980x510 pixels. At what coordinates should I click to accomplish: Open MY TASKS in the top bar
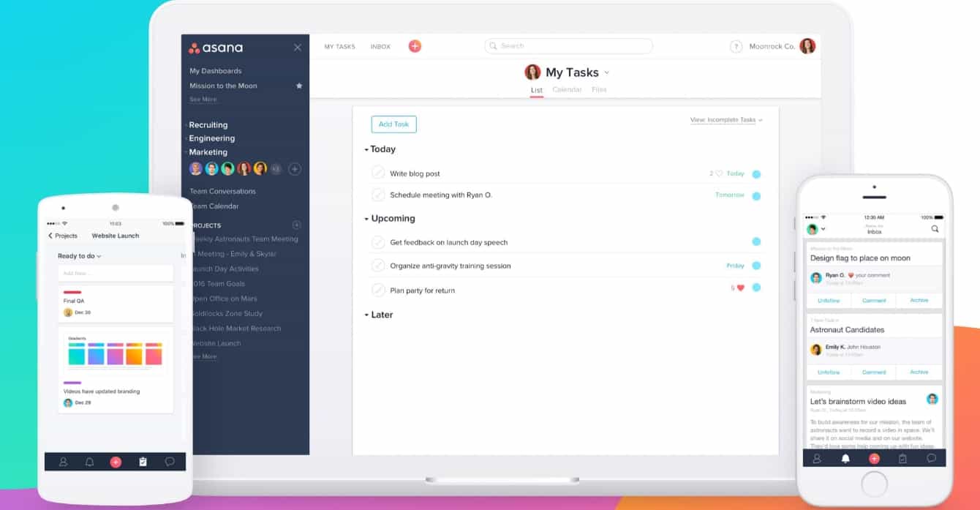pyautogui.click(x=339, y=47)
